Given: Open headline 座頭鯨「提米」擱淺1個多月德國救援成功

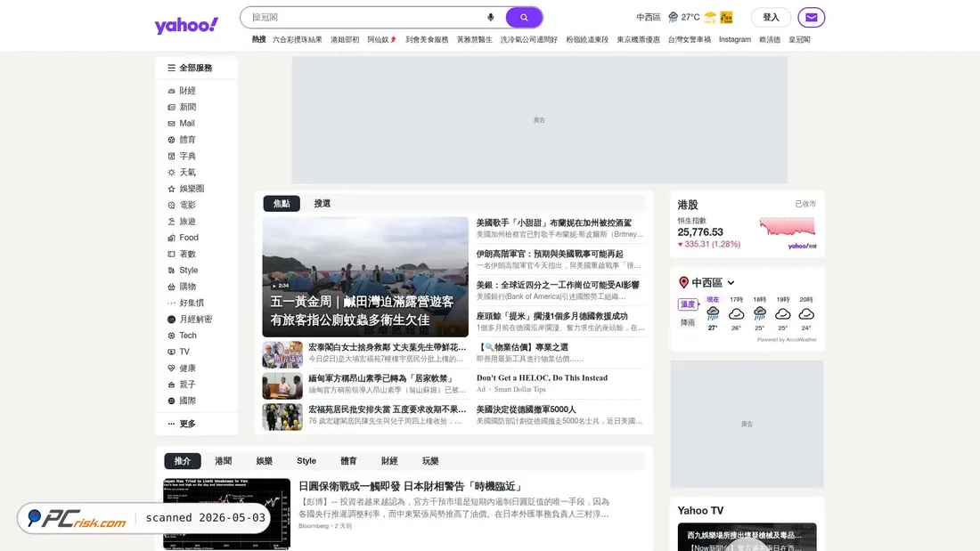Looking at the screenshot, I should (x=551, y=317).
